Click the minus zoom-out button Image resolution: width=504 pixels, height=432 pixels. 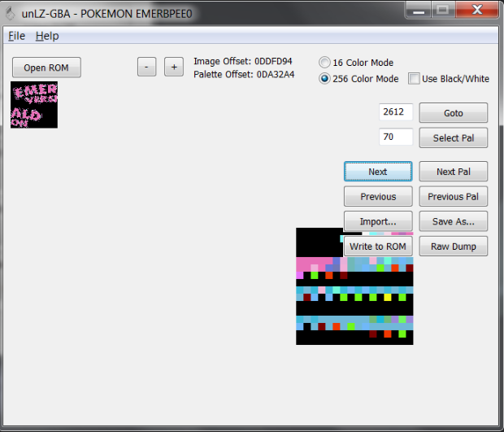[x=146, y=68]
